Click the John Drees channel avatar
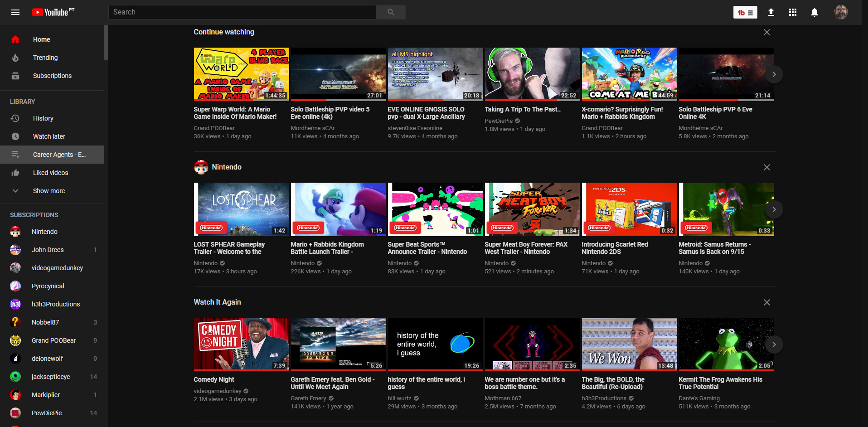 [15, 250]
